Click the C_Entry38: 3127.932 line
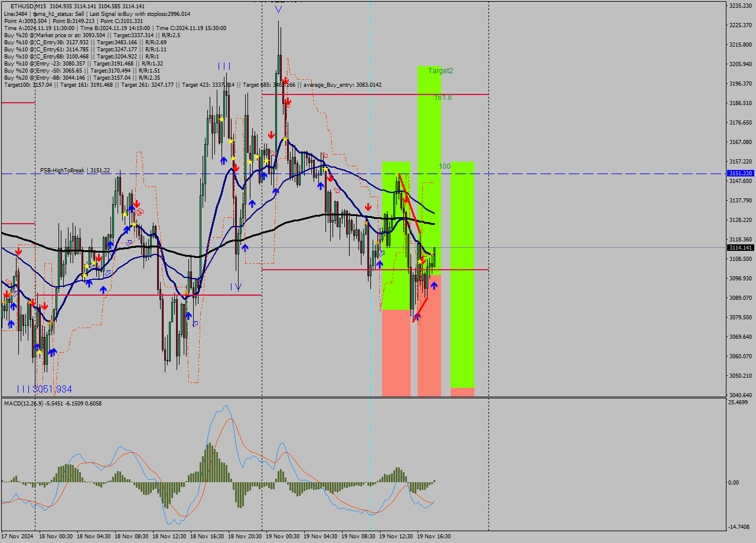The height and width of the screenshot is (543, 756). tap(85, 42)
